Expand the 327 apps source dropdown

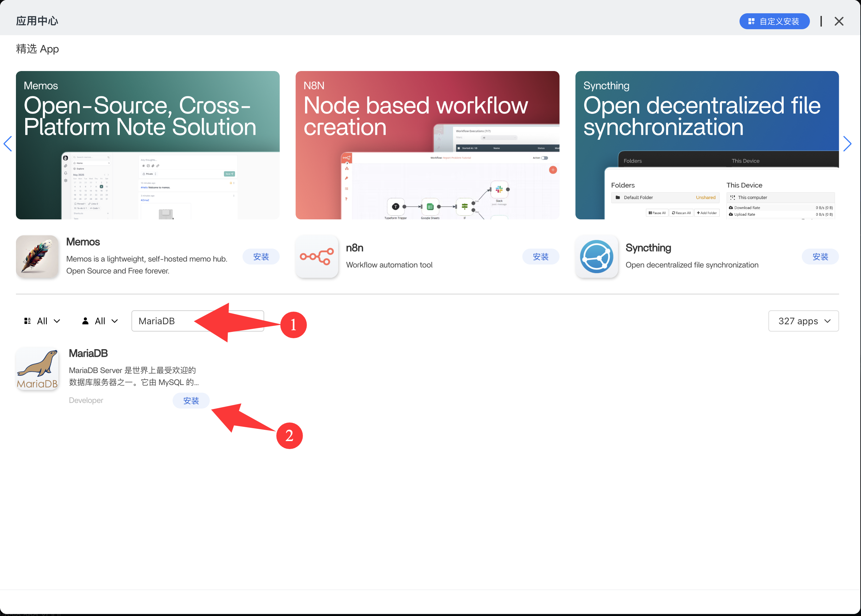pyautogui.click(x=803, y=321)
